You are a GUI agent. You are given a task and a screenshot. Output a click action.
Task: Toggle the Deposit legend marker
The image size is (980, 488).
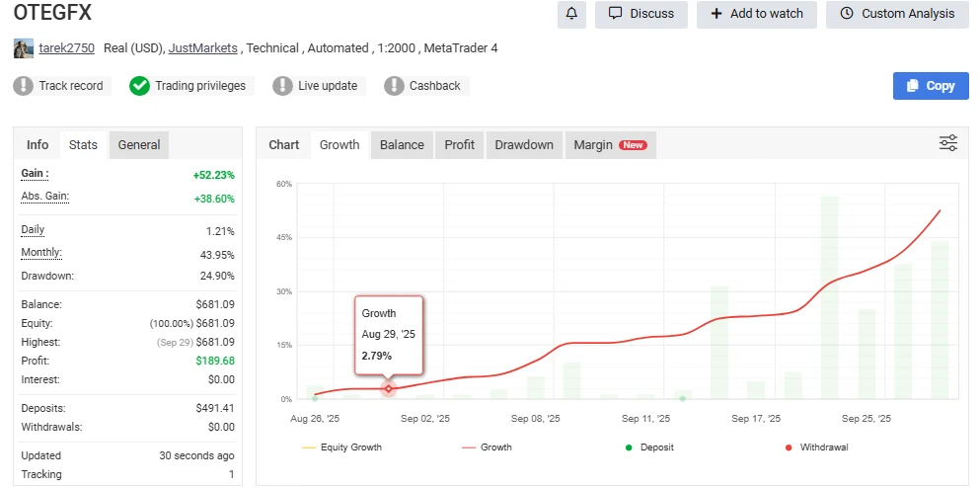pos(651,447)
